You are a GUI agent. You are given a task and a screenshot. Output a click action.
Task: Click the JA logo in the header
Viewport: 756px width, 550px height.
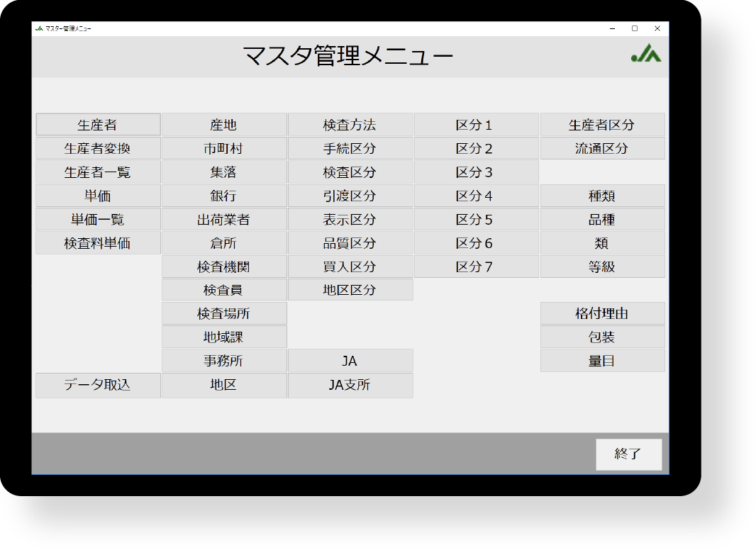click(645, 54)
